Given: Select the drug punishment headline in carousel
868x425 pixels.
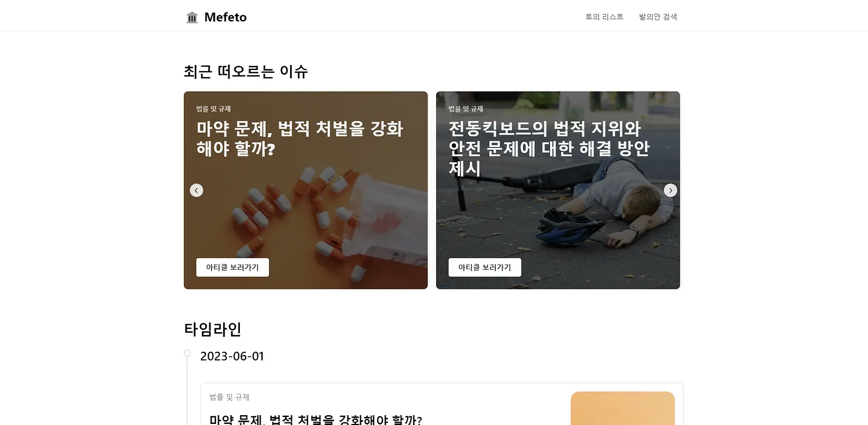Looking at the screenshot, I should (300, 138).
